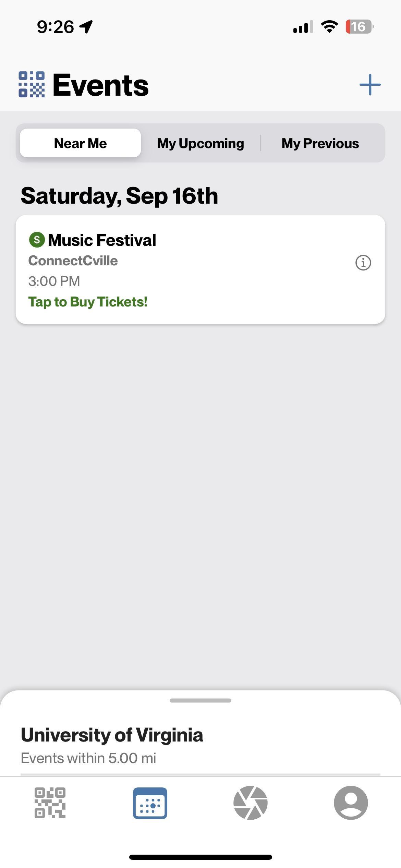Expand the bottom sheet grabber handle
Viewport: 401px width, 868px height.
tap(200, 700)
